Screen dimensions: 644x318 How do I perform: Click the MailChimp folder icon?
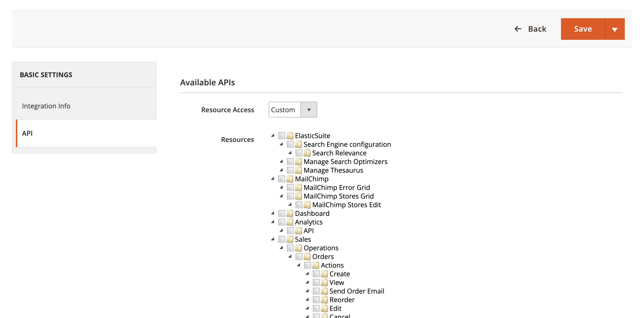[x=290, y=179]
